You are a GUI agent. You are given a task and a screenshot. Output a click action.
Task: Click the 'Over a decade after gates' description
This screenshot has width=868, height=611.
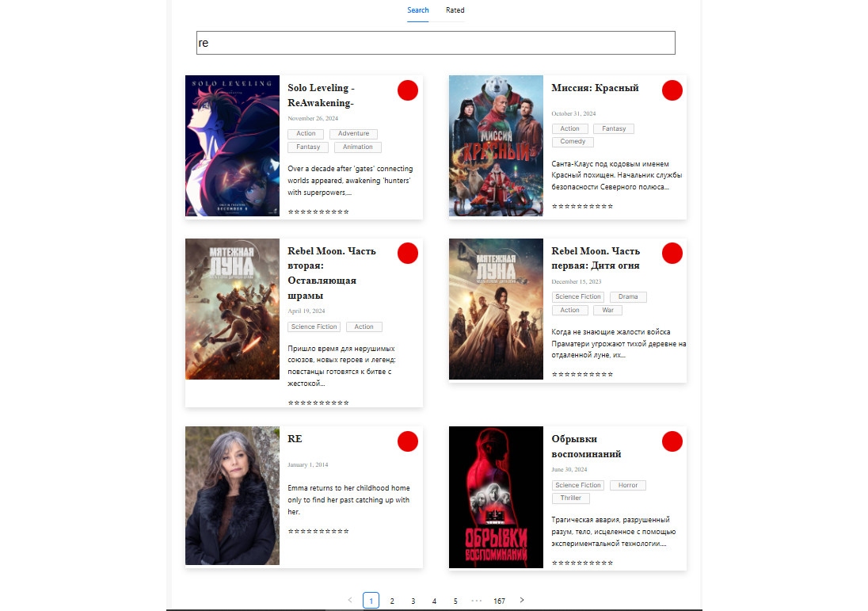(350, 181)
